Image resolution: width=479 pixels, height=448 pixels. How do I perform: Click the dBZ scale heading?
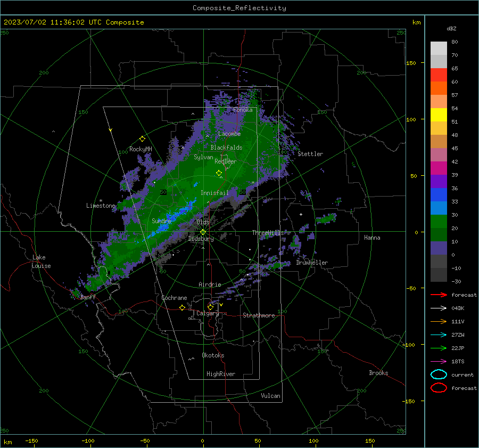pos(451,28)
